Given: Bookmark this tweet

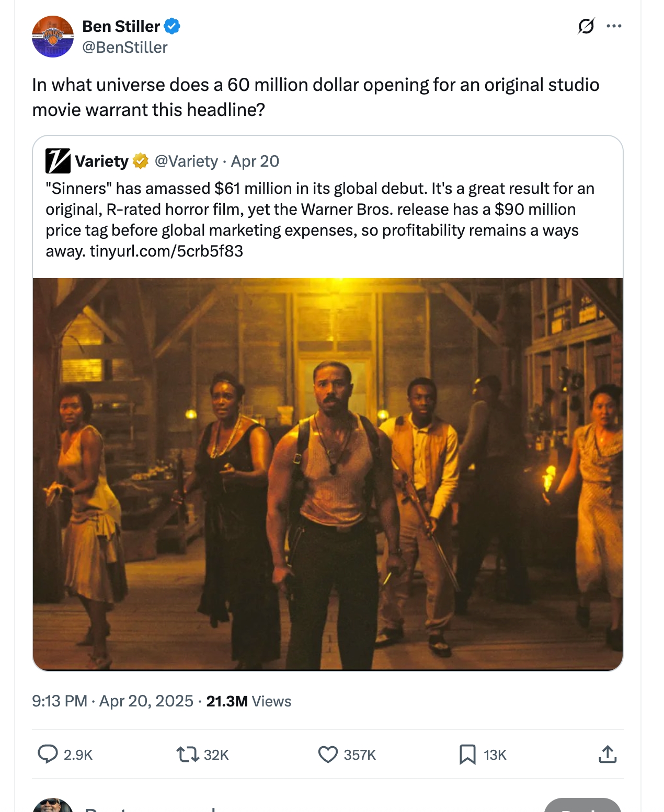Looking at the screenshot, I should pos(467,754).
